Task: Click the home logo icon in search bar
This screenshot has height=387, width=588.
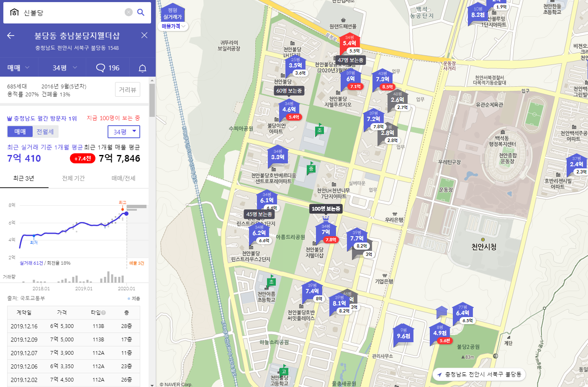Action: (14, 12)
